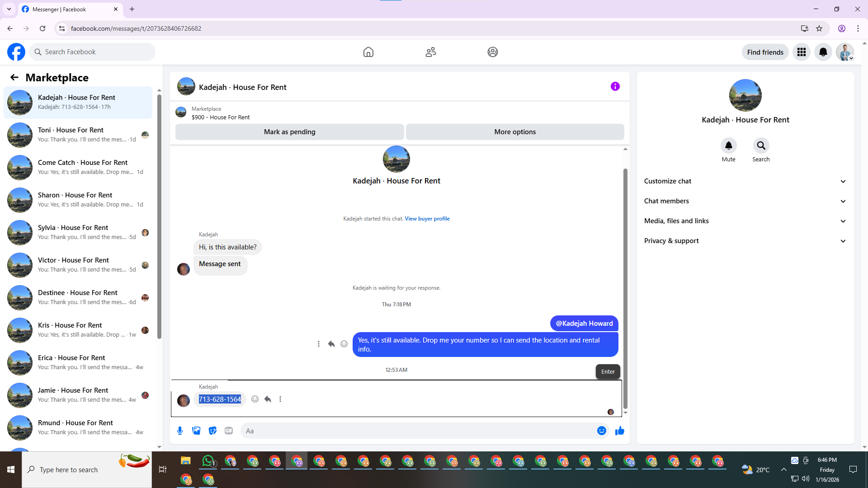Open the Facebook notifications bell

(x=823, y=52)
